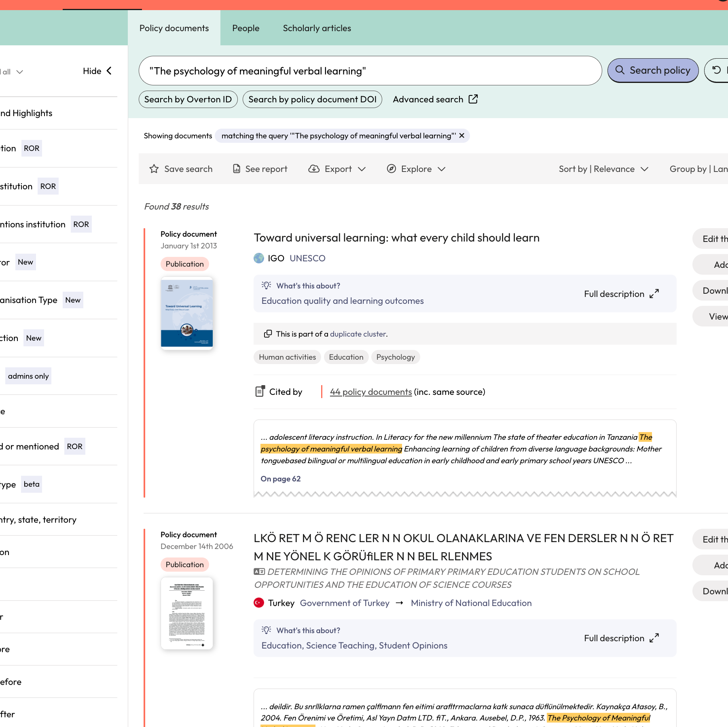Switch to the People tab
Viewport: 728px width, 727px height.
pyautogui.click(x=245, y=28)
